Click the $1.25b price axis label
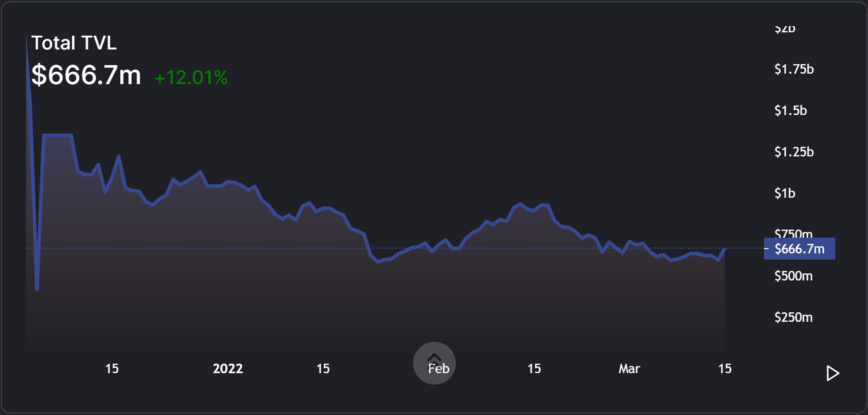The width and height of the screenshot is (868, 415). coord(794,152)
